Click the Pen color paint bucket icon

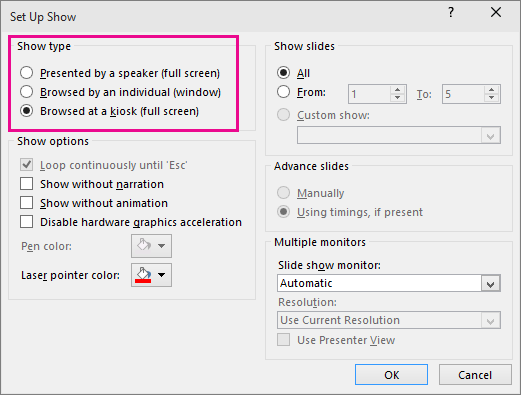point(144,245)
